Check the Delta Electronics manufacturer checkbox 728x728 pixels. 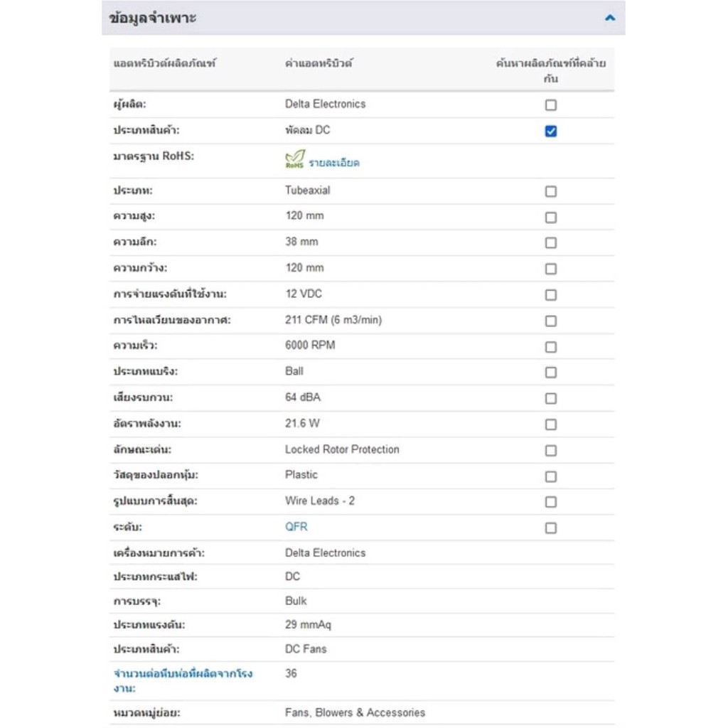coord(550,105)
